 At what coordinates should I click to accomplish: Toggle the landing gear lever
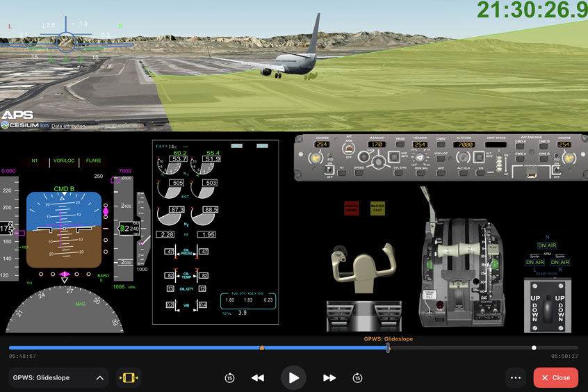[x=547, y=306]
